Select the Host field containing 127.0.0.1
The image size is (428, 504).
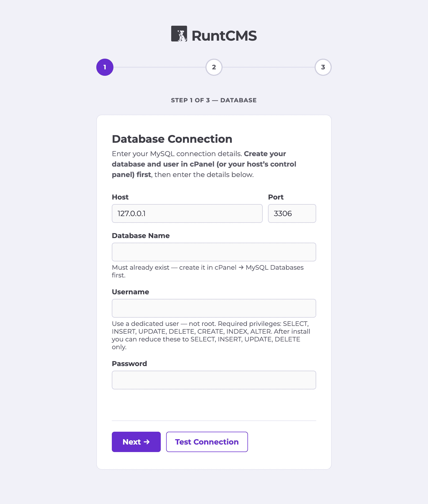187,213
